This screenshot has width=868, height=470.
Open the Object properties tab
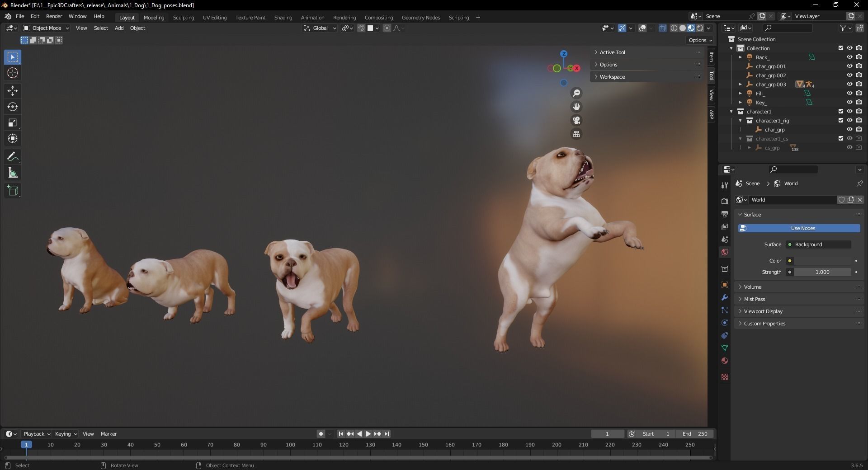point(725,285)
